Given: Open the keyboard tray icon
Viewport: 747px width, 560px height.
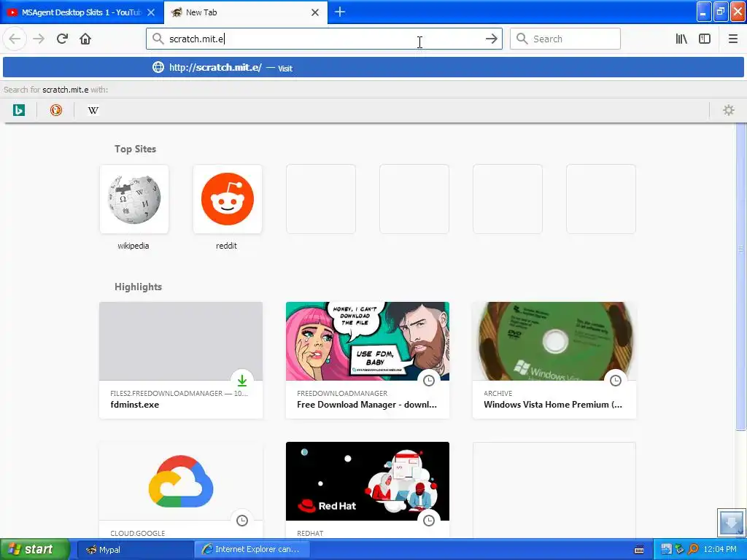Looking at the screenshot, I should pos(639,550).
